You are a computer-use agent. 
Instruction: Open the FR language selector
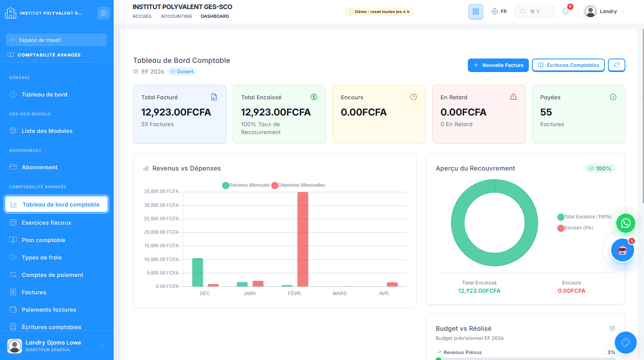tap(499, 11)
